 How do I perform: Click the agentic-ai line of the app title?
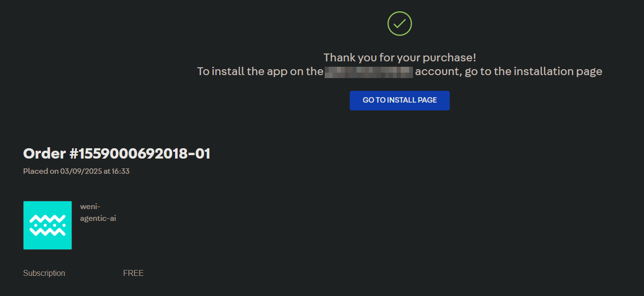(x=98, y=218)
